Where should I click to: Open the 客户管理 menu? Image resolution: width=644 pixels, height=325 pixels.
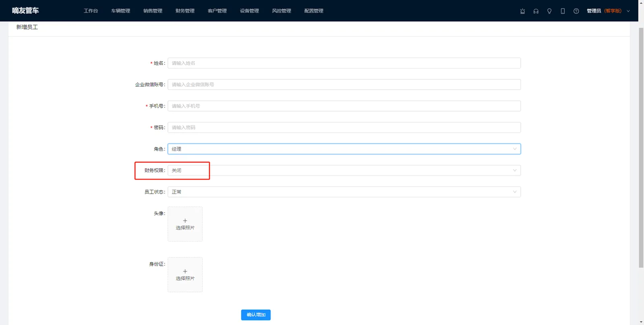point(217,11)
